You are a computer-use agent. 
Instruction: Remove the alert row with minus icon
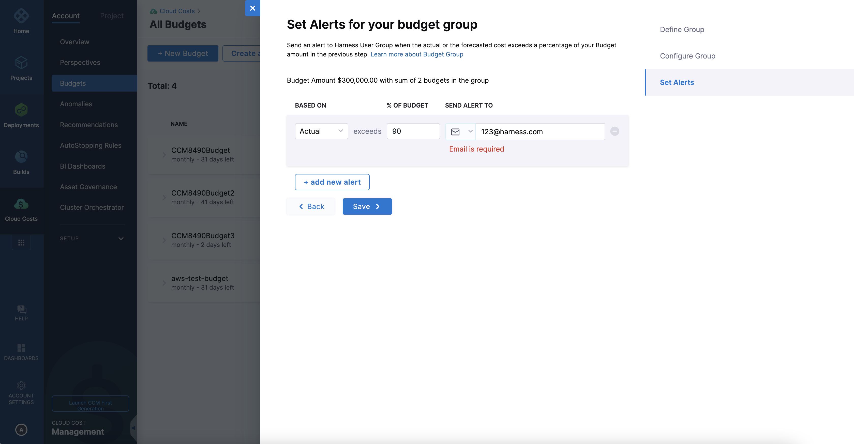(x=615, y=131)
